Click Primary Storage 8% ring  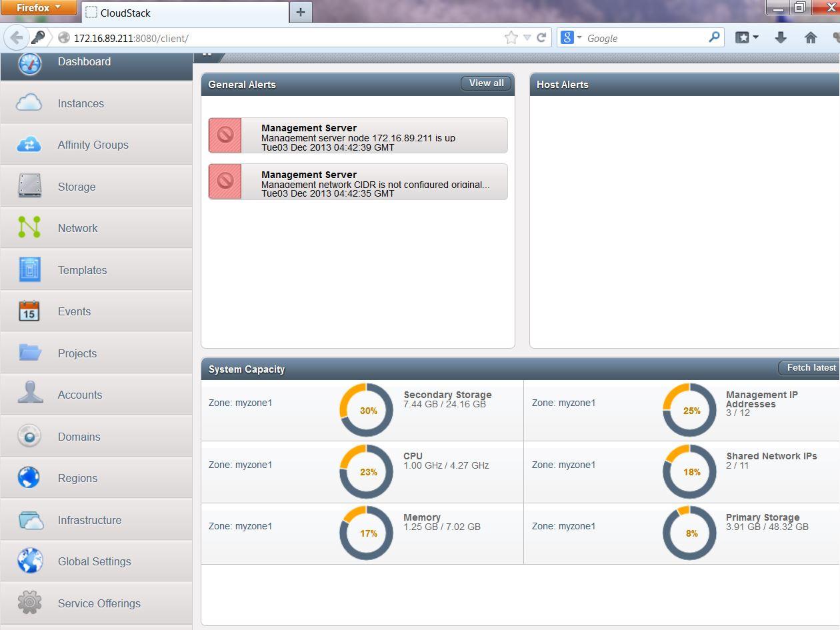click(x=689, y=533)
